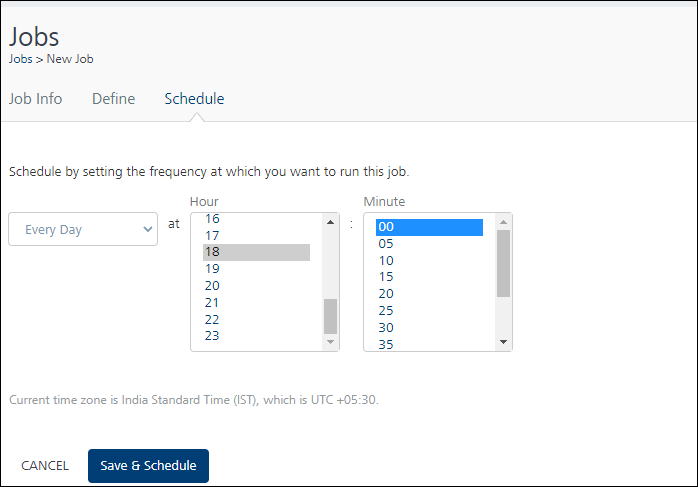Screen dimensions: 698x487
Task: Select hour 16 in the Hour list
Action: tap(256, 219)
